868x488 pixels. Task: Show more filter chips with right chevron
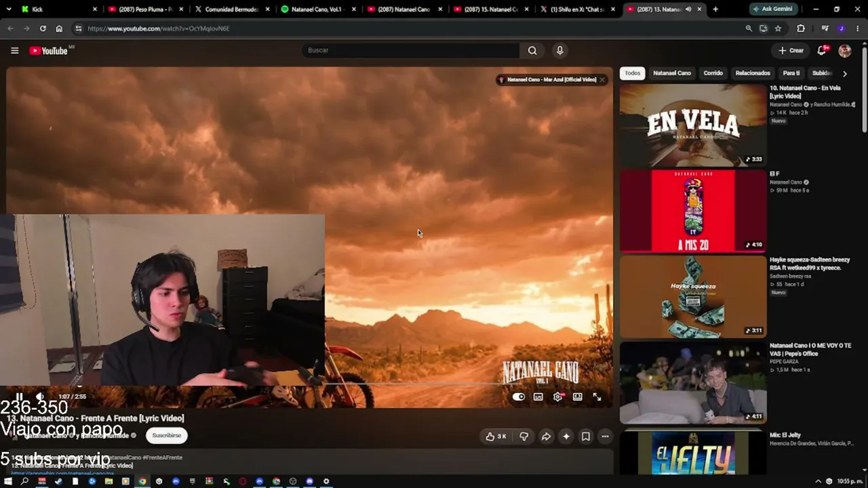click(844, 73)
